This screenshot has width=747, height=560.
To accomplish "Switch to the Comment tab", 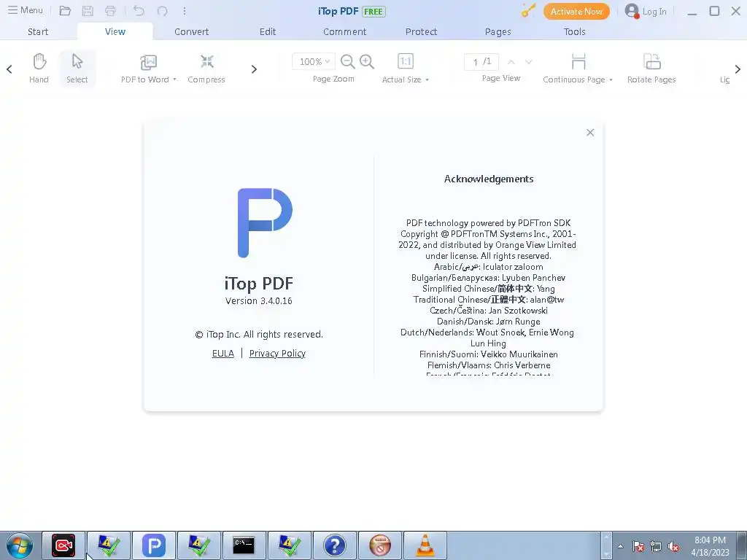I will click(345, 31).
